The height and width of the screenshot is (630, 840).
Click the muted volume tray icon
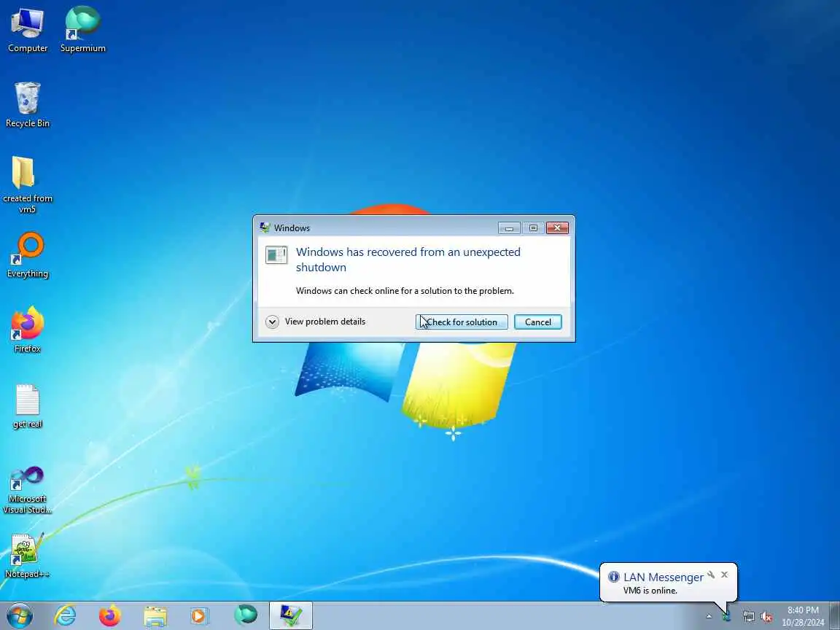pyautogui.click(x=766, y=617)
